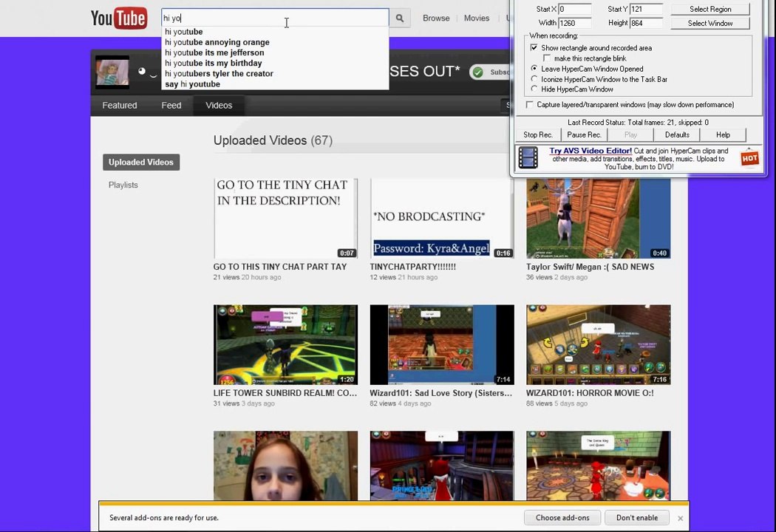The width and height of the screenshot is (776, 532).
Task: Click the green Subscribed checkmark button
Action: click(x=490, y=72)
